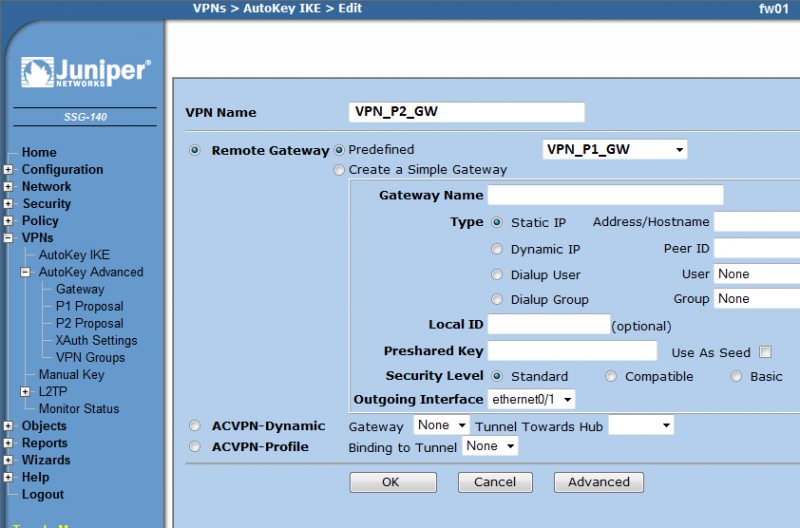Select the Remote Gateway radio button

(194, 150)
